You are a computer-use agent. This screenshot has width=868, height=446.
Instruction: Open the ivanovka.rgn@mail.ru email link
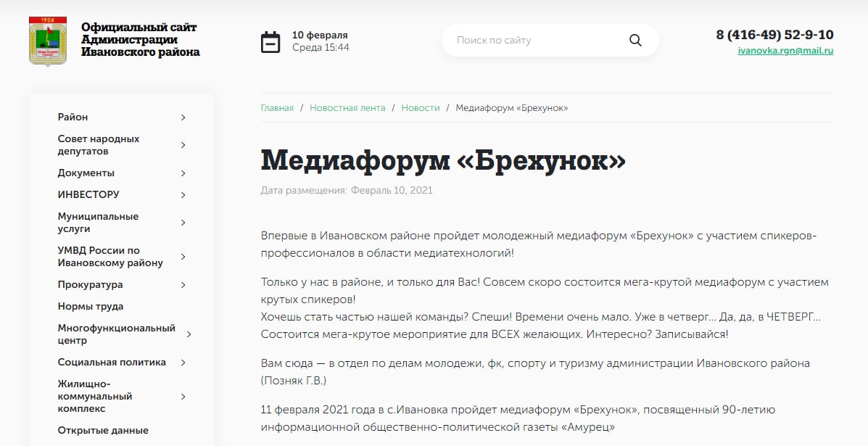coord(785,50)
